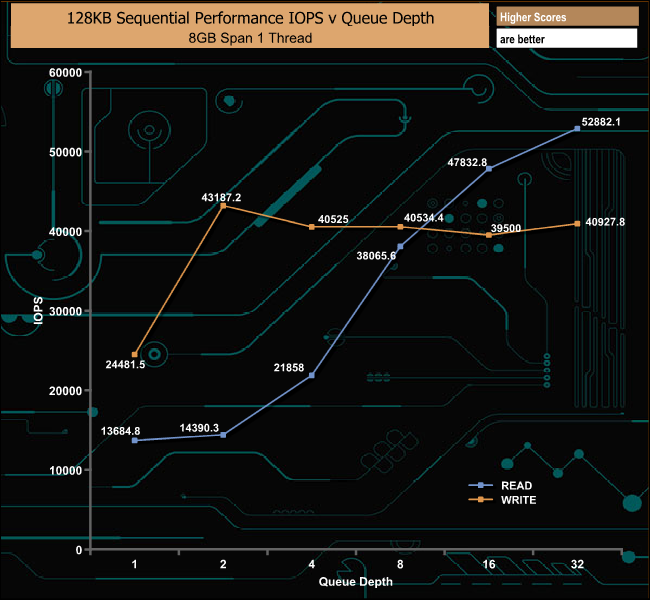Click the WRITE legend text
The height and width of the screenshot is (600, 650).
[518, 500]
